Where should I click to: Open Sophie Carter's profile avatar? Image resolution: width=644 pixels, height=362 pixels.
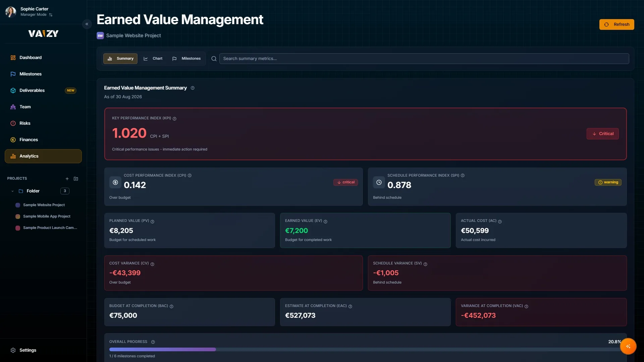pyautogui.click(x=11, y=12)
